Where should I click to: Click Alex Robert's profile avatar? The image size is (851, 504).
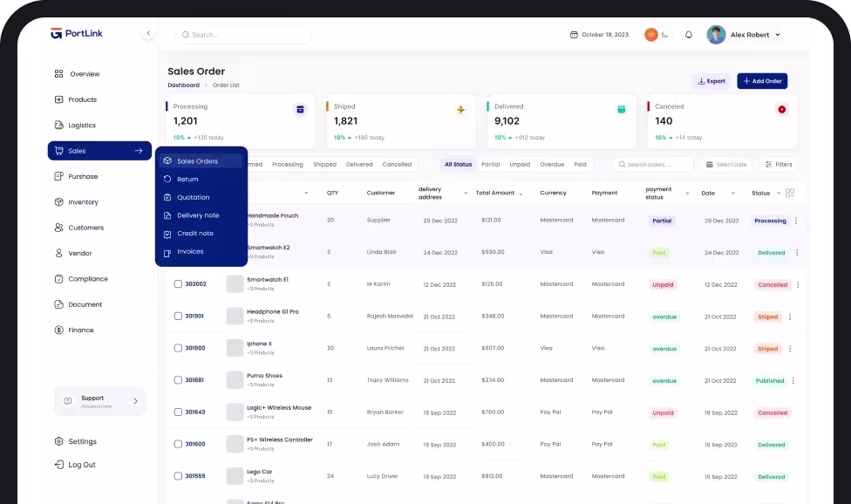coord(716,35)
